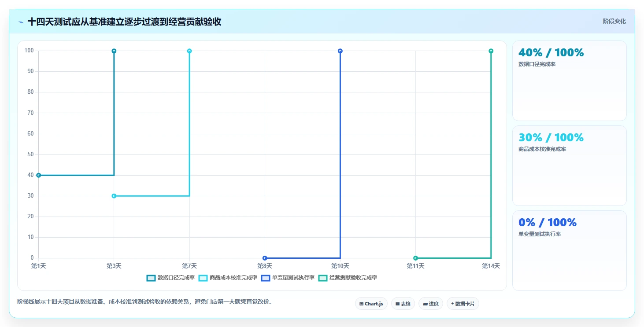
Task: Click the description text starting with 阶梯线展示
Action: [x=145, y=301]
